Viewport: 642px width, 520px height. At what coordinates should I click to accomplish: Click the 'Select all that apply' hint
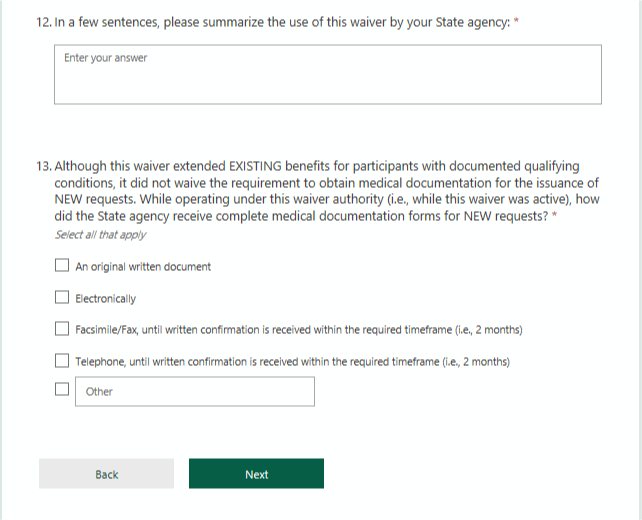[100, 235]
